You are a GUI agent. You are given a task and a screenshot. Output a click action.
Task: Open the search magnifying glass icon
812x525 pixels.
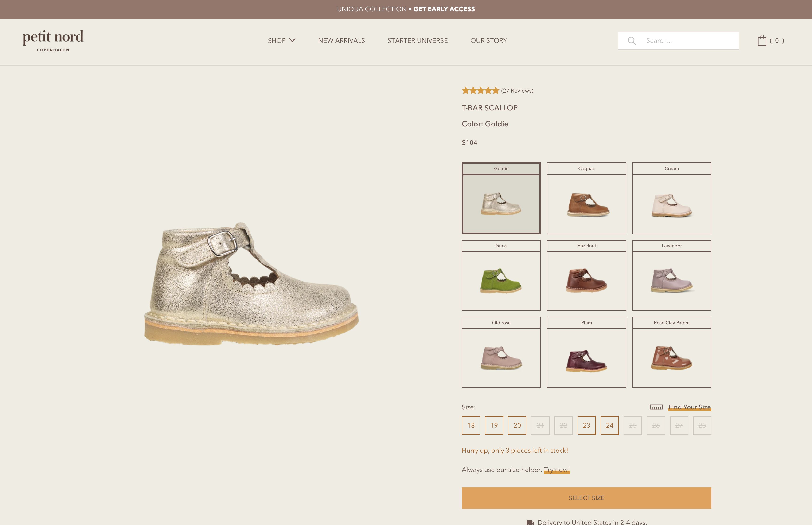pos(632,41)
